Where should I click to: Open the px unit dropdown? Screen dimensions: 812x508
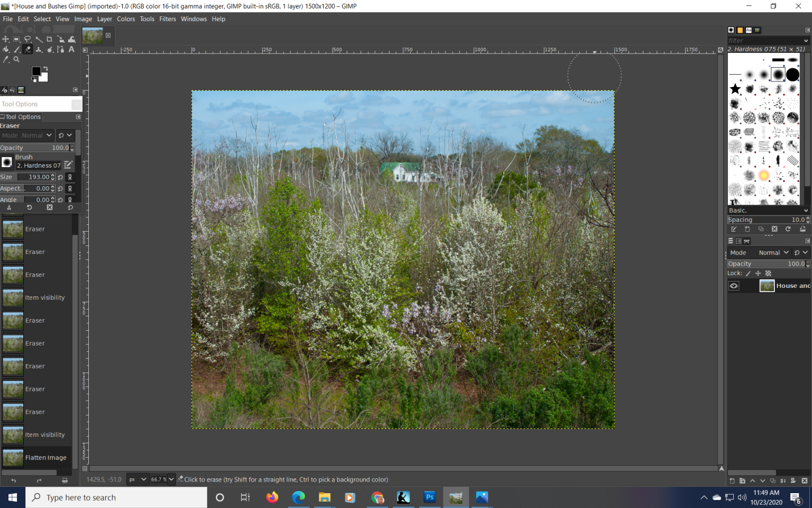click(x=137, y=479)
